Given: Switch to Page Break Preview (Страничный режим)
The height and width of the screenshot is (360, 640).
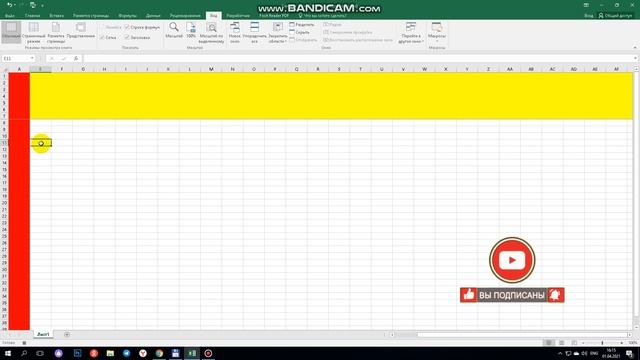Looking at the screenshot, I should coord(33,33).
